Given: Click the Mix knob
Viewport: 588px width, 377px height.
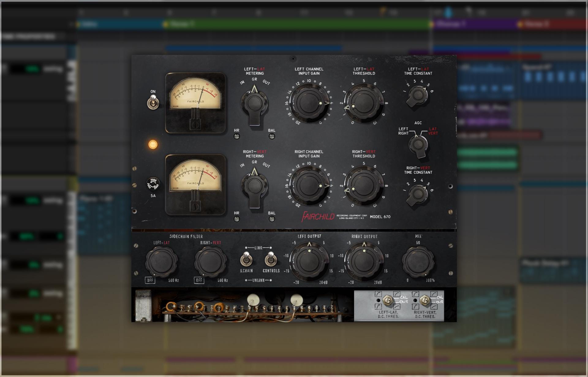Looking at the screenshot, I should [x=418, y=261].
